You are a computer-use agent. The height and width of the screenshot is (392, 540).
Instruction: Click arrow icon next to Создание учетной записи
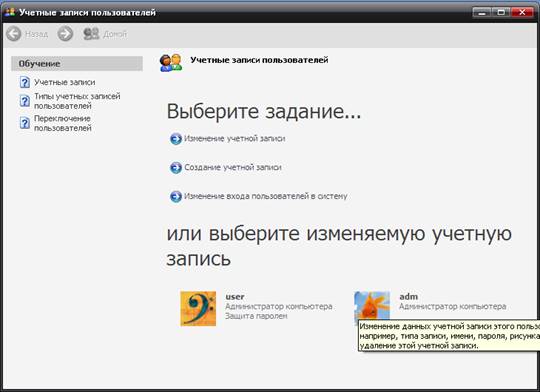[176, 168]
